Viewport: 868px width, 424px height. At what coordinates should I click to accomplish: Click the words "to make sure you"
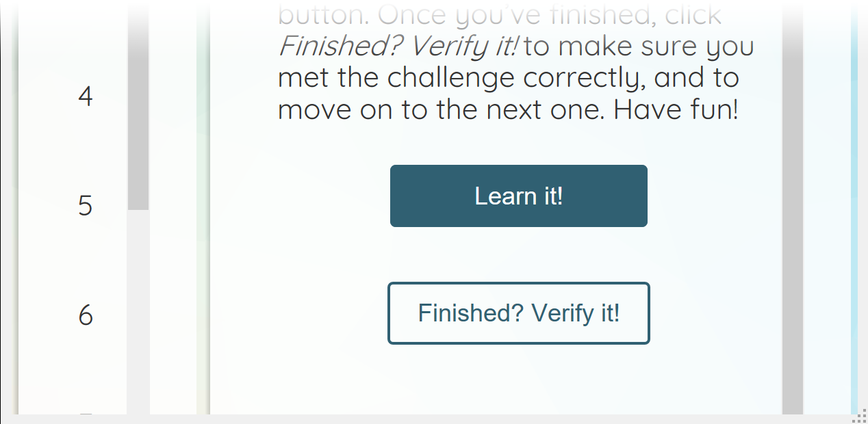coord(639,47)
